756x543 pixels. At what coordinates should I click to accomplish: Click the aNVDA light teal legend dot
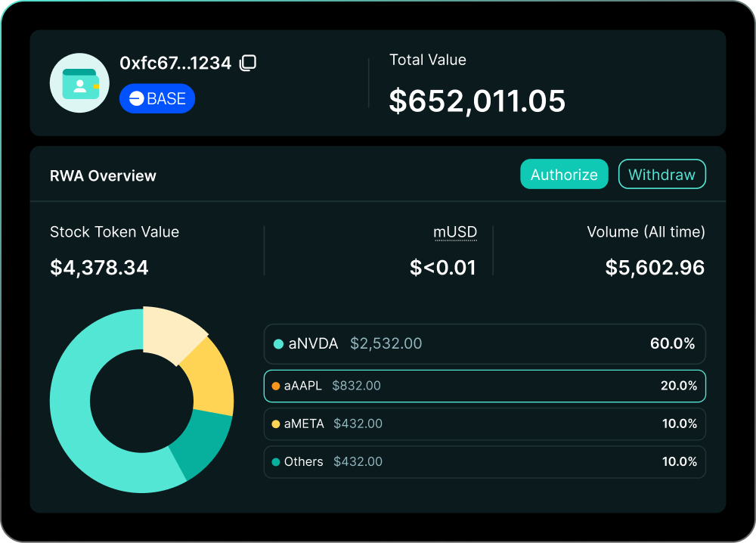[278, 344]
